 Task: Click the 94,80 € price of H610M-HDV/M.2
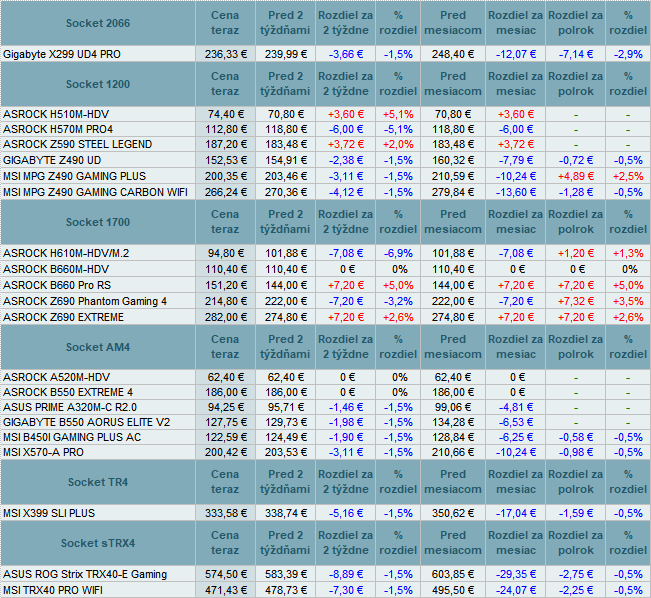[x=226, y=253]
